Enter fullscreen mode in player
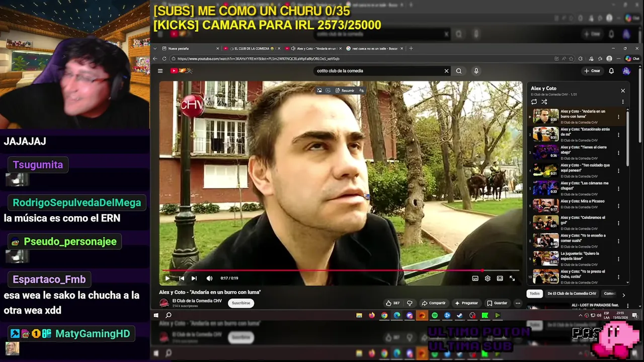 tap(512, 278)
